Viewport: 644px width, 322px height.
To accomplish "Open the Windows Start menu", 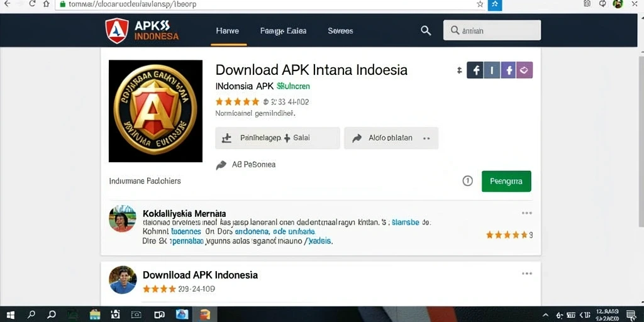I will (11, 314).
